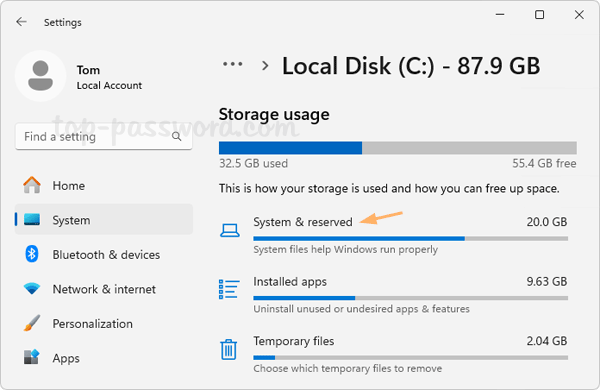Open Network & internet settings
Image resolution: width=600 pixels, height=390 pixels.
click(x=104, y=289)
